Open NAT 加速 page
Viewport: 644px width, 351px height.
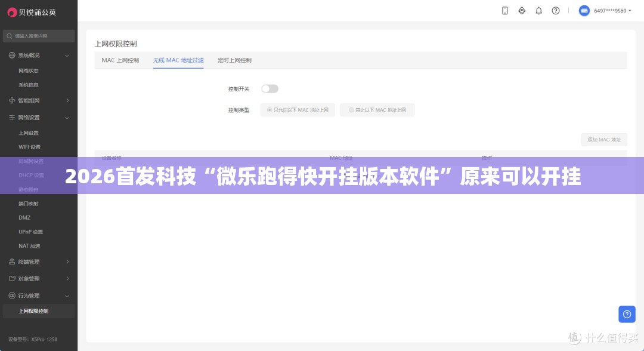[x=29, y=246]
